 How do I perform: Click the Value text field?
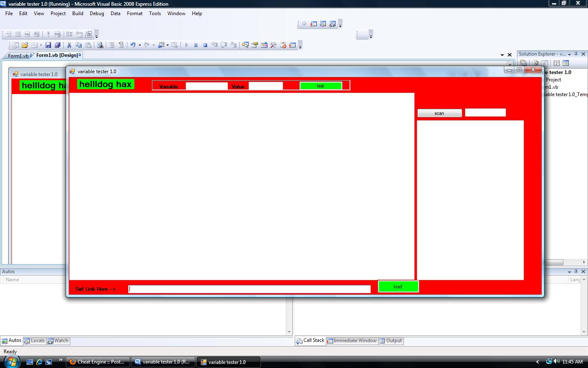[x=266, y=86]
